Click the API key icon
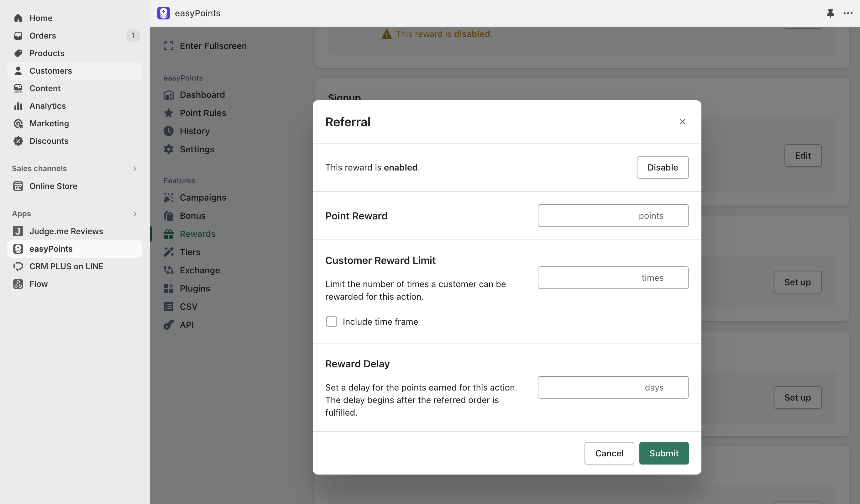Viewport: 860px width, 504px height. pos(169,324)
